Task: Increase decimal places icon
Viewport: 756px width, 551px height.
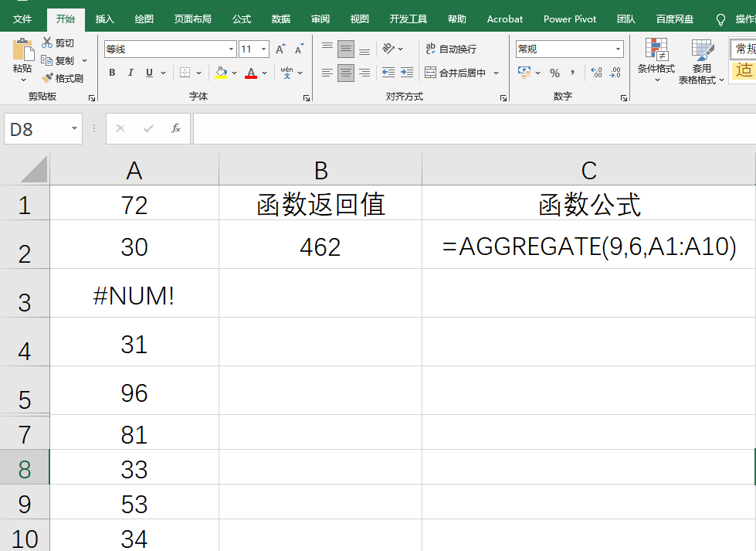Action: pos(596,73)
